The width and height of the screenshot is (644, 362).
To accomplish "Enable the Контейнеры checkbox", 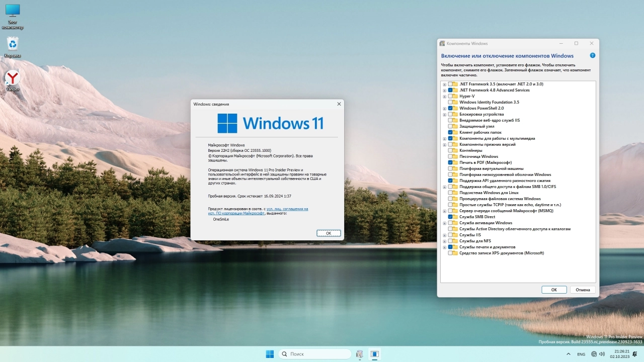I will [450, 150].
